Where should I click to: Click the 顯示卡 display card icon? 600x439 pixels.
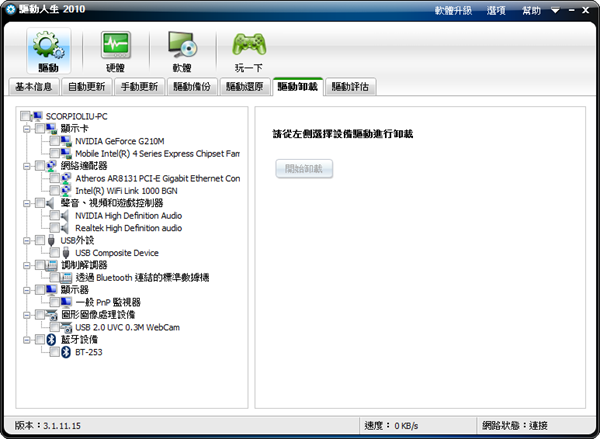(x=52, y=128)
